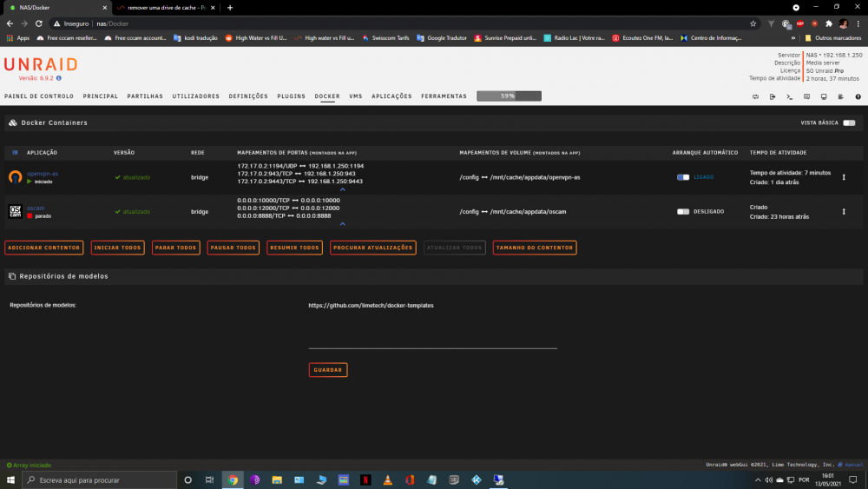Screen dimensions: 868x489
Task: Open the Ferramentas menu item
Action: click(x=444, y=96)
